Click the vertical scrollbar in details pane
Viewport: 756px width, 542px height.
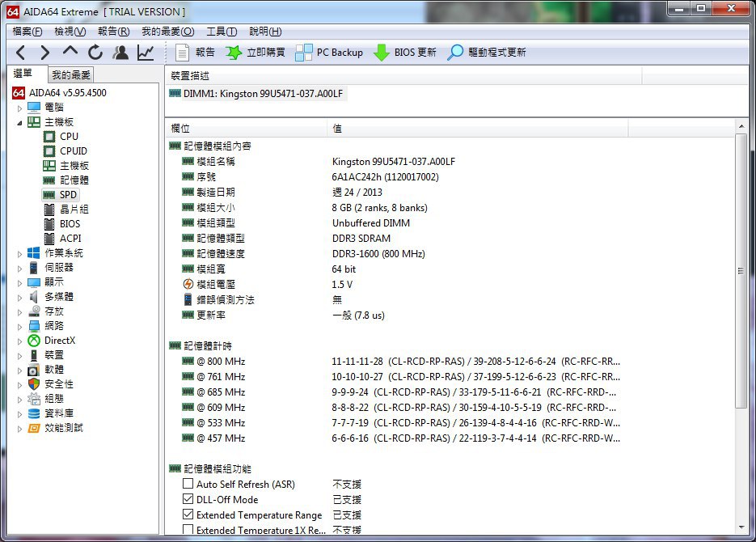pyautogui.click(x=741, y=271)
